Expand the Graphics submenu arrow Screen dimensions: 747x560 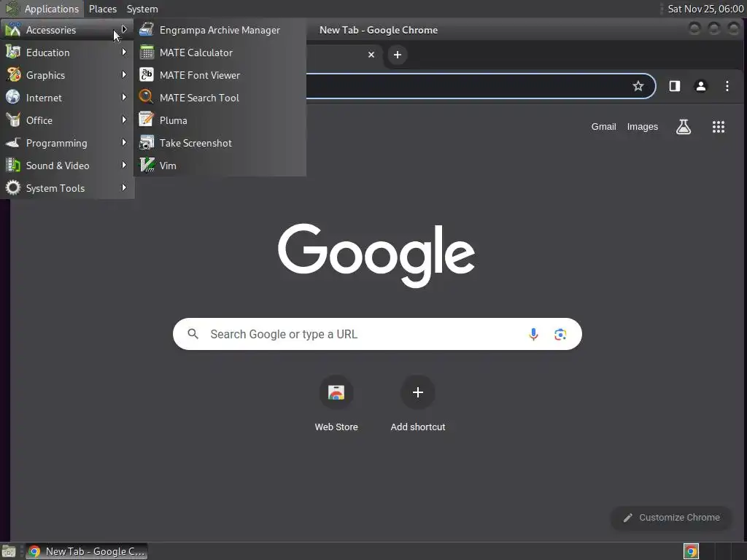(x=124, y=75)
